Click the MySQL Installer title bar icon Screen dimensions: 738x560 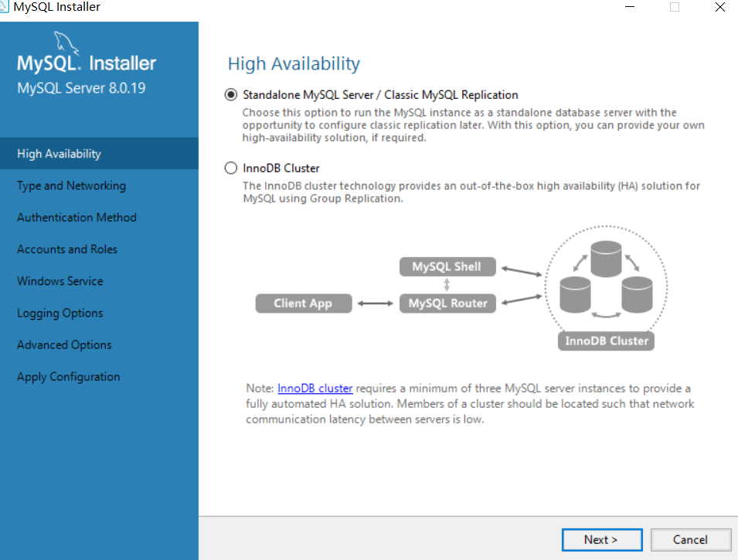pyautogui.click(x=4, y=7)
